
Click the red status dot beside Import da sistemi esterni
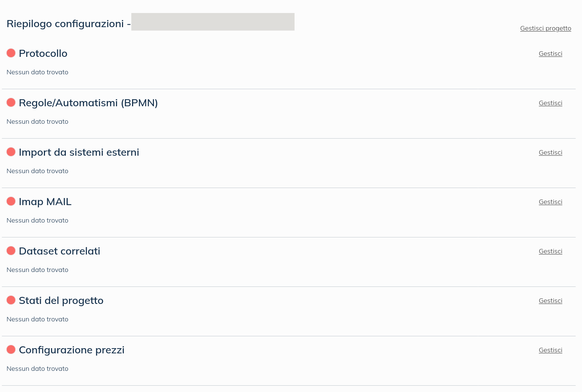pos(11,152)
